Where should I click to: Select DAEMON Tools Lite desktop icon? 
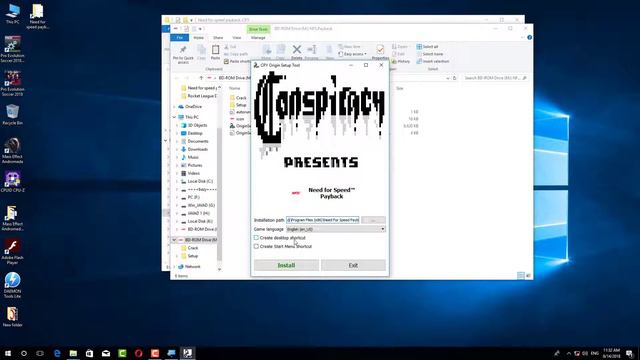point(13,285)
